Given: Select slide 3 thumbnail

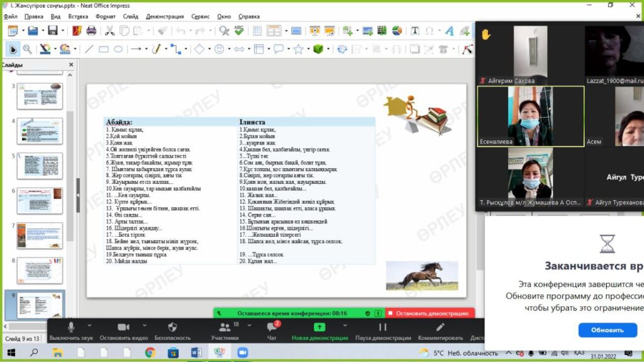Looking at the screenshot, I should pos(40,96).
